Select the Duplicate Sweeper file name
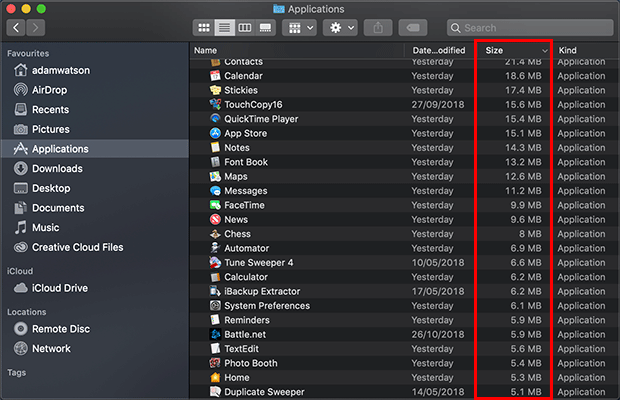The height and width of the screenshot is (400, 620). (x=264, y=392)
